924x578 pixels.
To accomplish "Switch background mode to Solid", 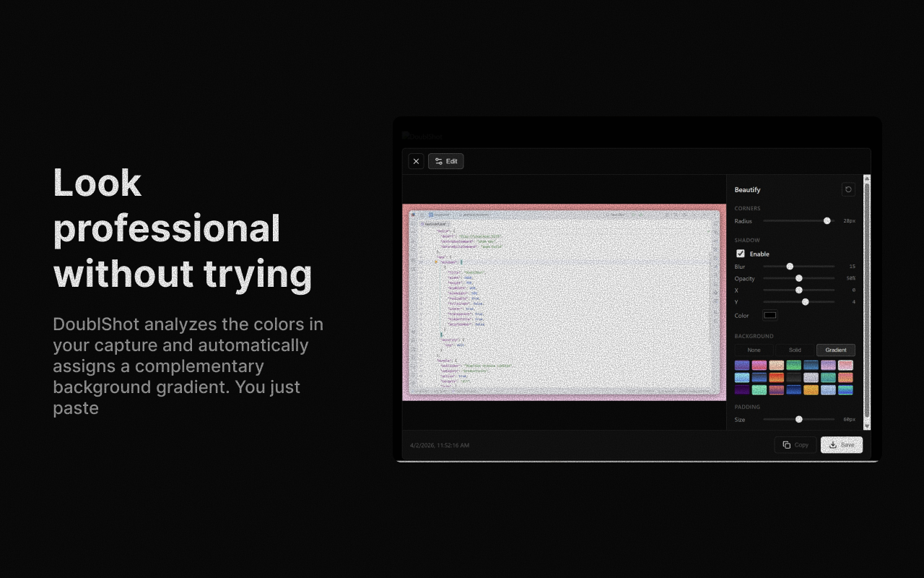I will point(795,350).
